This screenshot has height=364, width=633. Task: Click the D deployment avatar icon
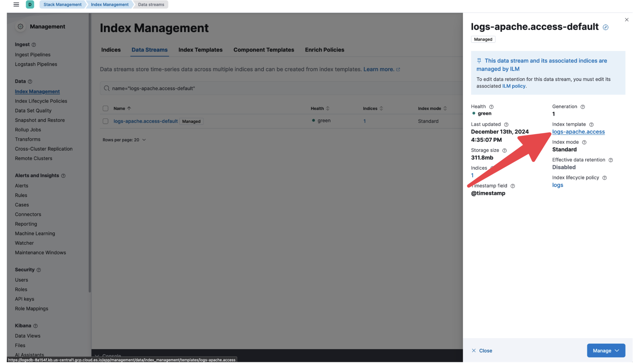(x=30, y=4)
